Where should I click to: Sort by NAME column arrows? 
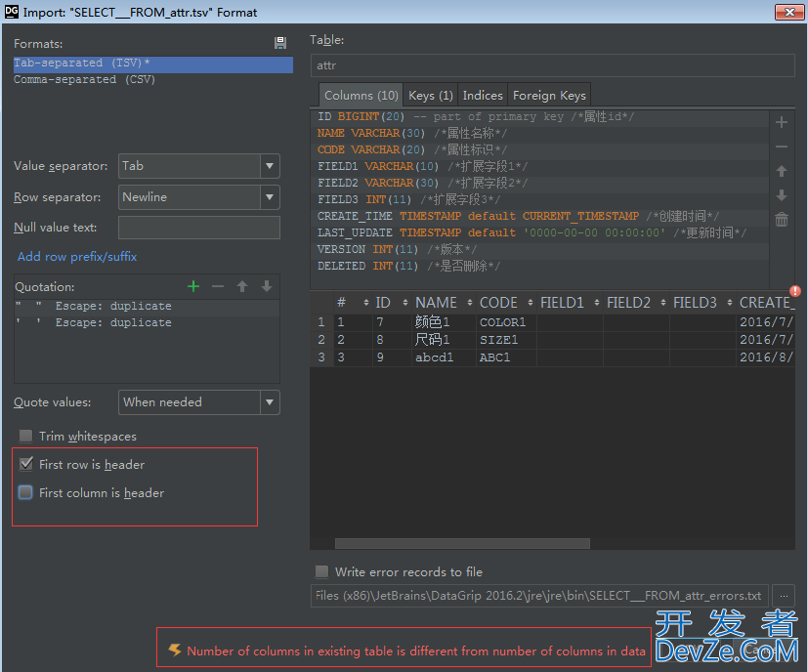[x=469, y=303]
